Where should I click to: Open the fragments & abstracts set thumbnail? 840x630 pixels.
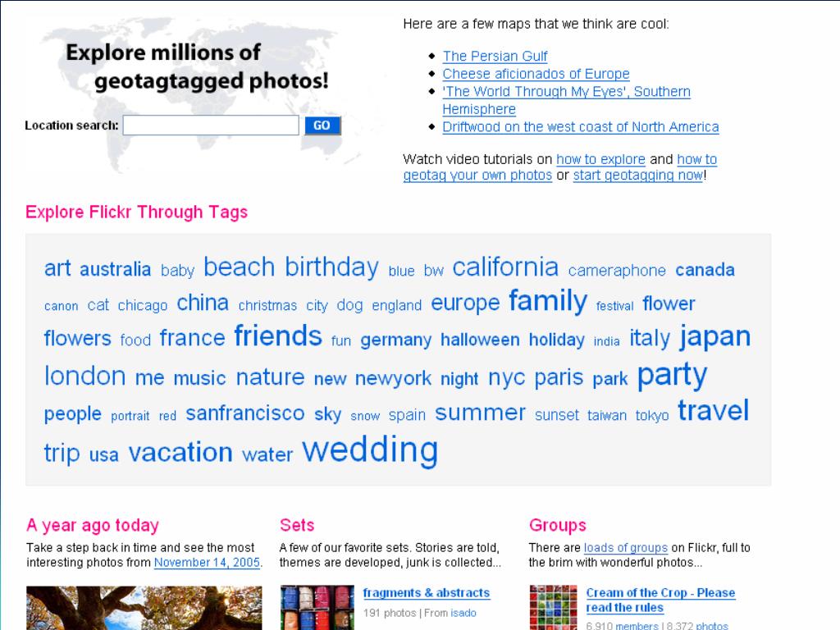tap(317, 608)
